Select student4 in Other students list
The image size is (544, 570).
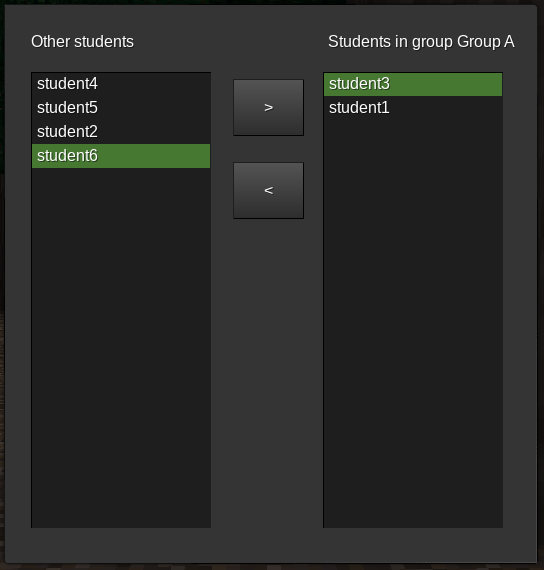121,84
